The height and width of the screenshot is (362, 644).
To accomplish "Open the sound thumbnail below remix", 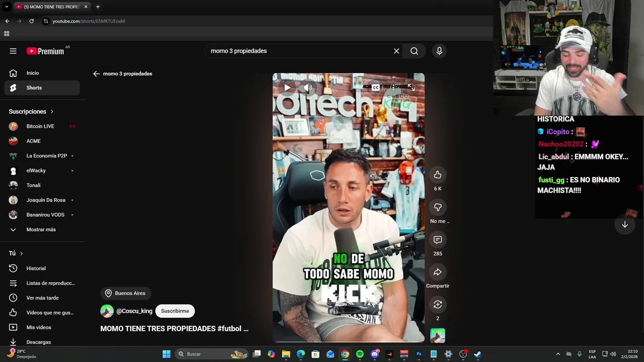I will 438,335.
